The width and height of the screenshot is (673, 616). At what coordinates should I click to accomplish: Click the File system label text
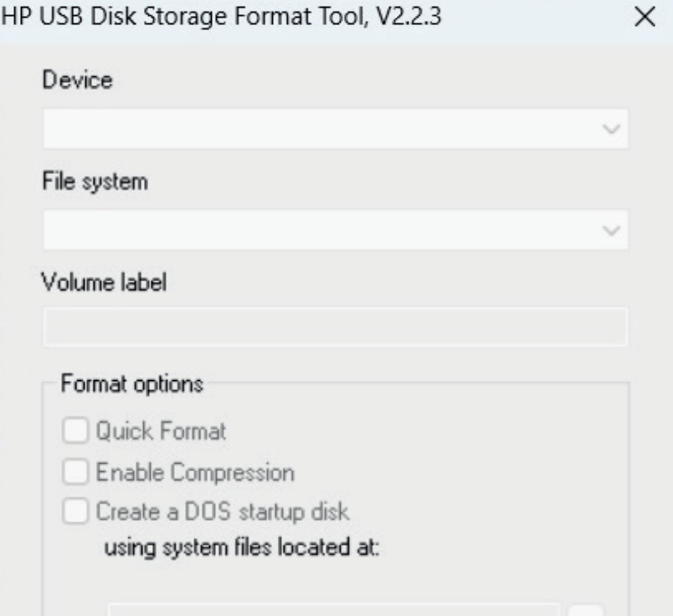pyautogui.click(x=95, y=182)
